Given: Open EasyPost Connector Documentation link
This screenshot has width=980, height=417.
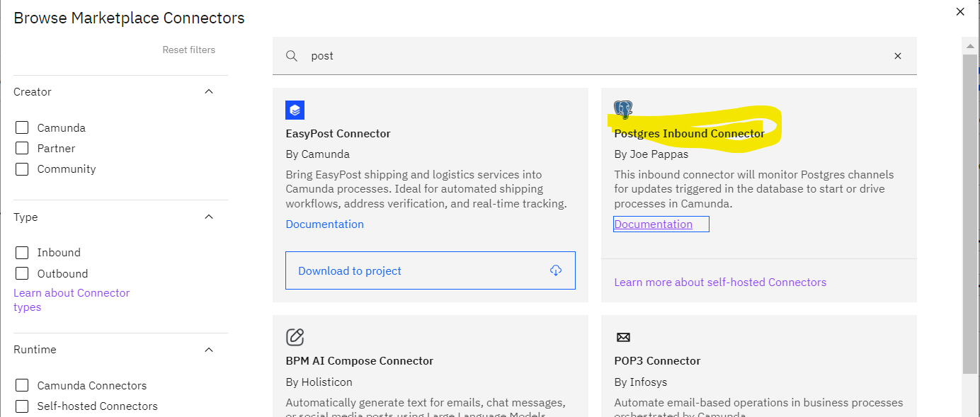Looking at the screenshot, I should coord(325,224).
